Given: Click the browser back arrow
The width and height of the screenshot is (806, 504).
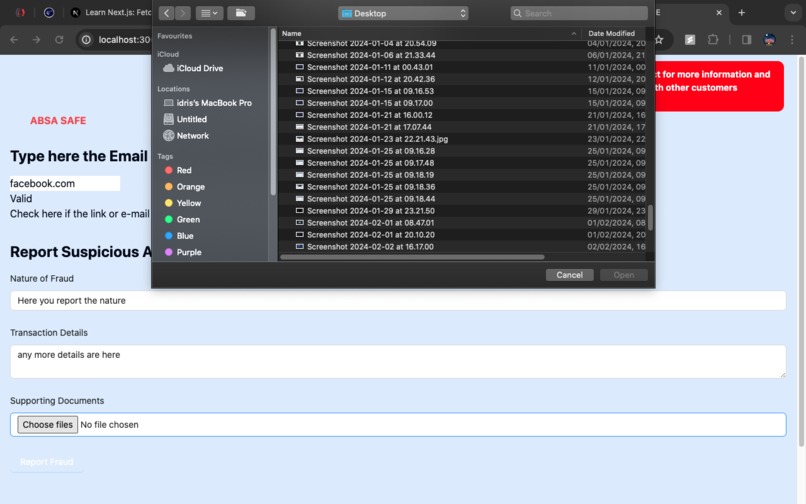Looking at the screenshot, I should tap(14, 40).
